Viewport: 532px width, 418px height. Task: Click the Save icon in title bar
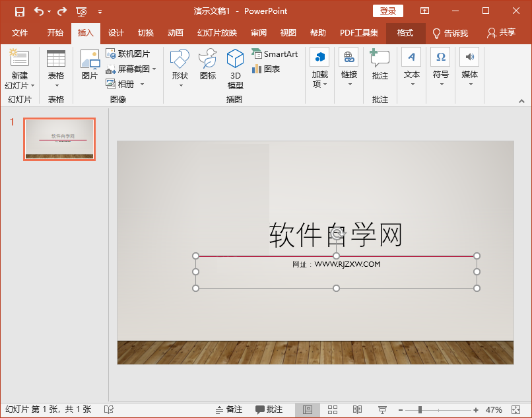point(20,11)
